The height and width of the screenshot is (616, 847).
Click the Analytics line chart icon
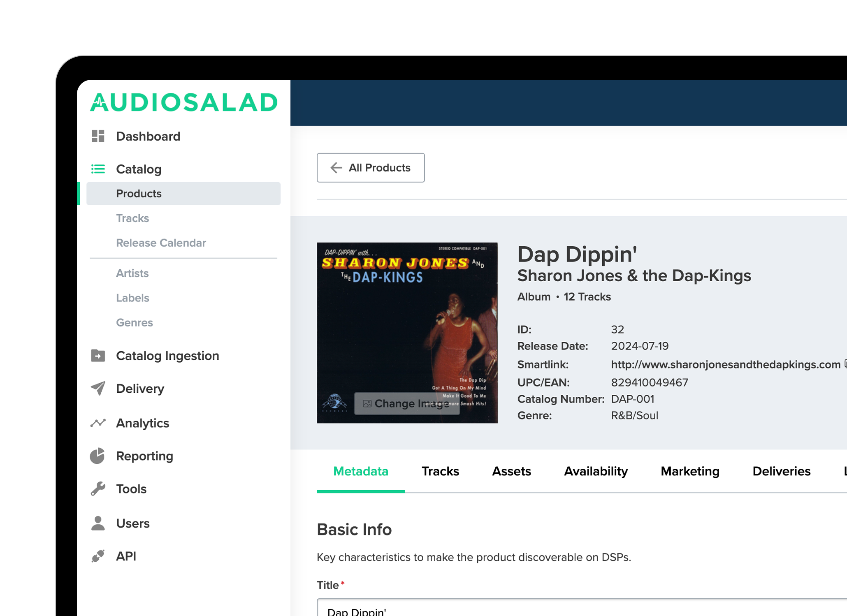pos(98,423)
